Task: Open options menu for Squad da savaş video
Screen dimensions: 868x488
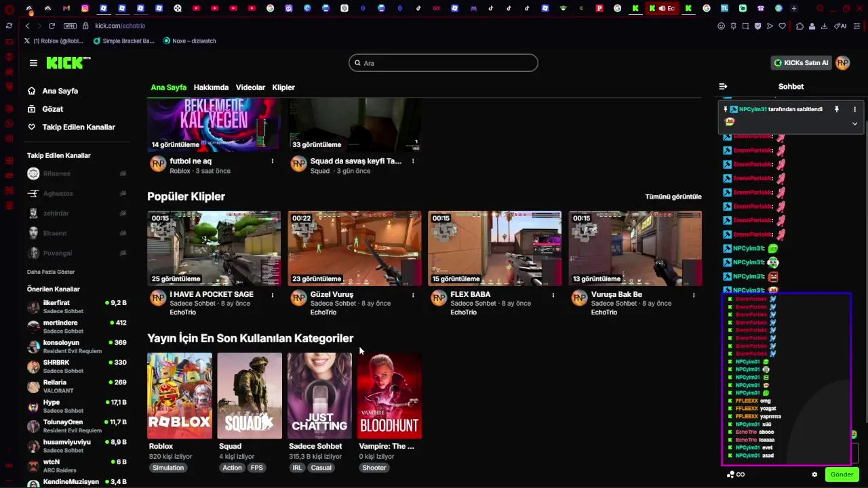Action: click(x=413, y=161)
